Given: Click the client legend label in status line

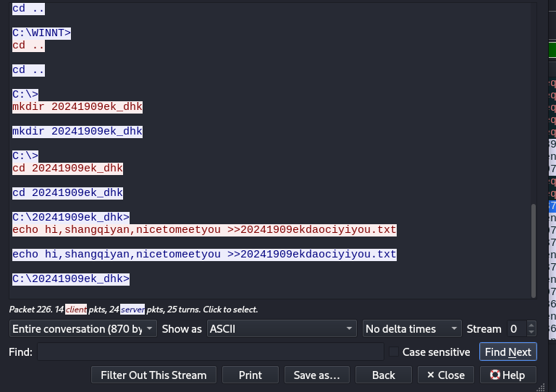Looking at the screenshot, I should pos(76,310).
